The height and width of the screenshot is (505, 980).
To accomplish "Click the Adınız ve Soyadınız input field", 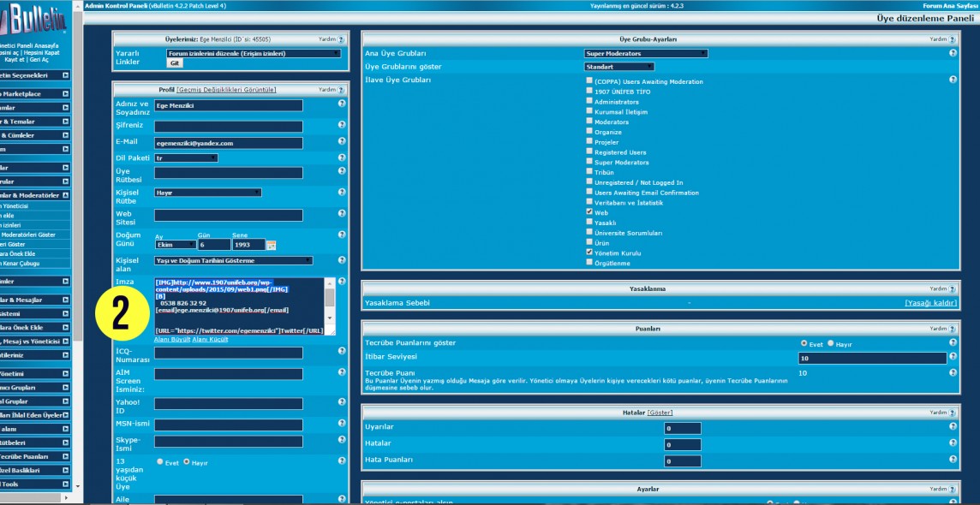I will [x=228, y=105].
